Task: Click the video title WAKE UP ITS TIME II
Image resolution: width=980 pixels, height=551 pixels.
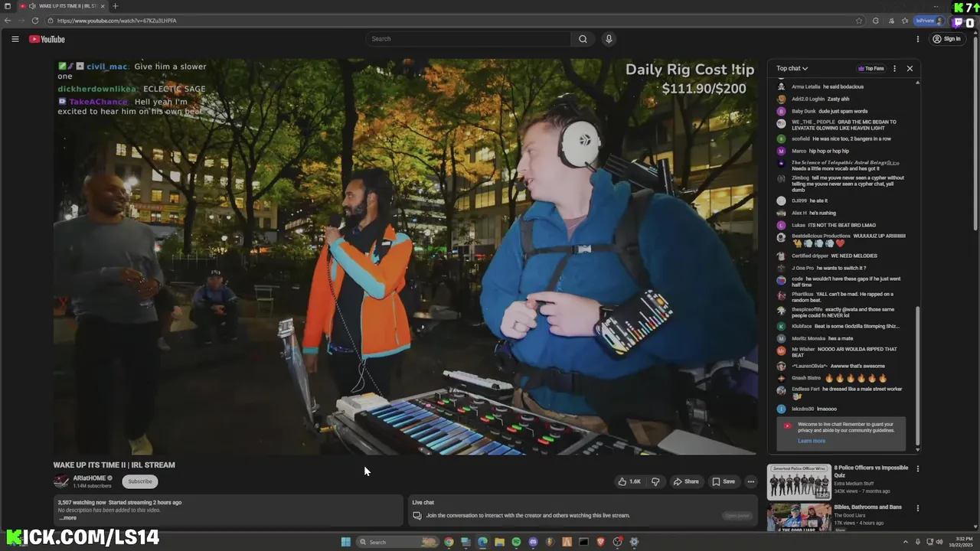Action: 114,465
